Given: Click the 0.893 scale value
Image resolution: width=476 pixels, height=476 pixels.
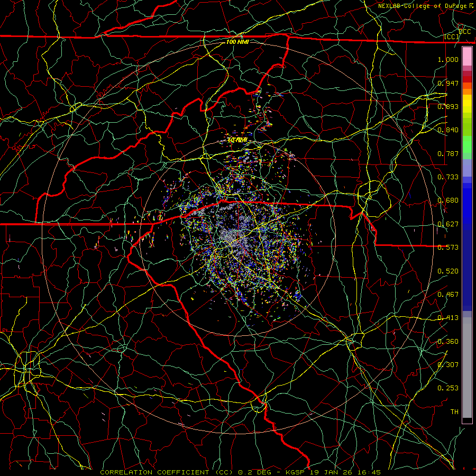Looking at the screenshot, I should click(x=448, y=106).
